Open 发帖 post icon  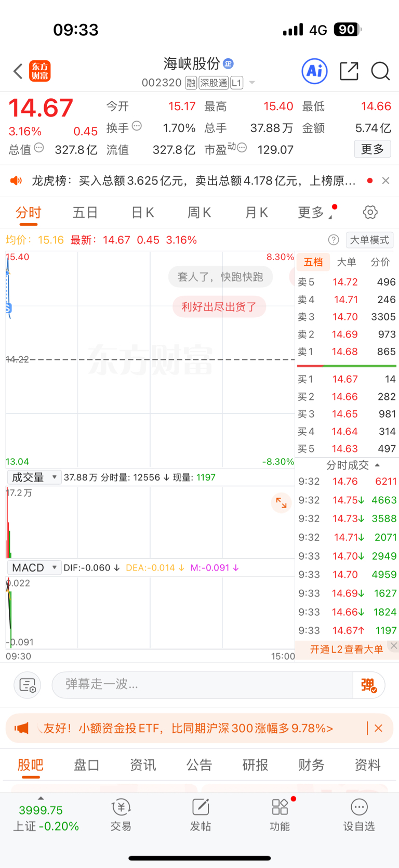(x=201, y=815)
